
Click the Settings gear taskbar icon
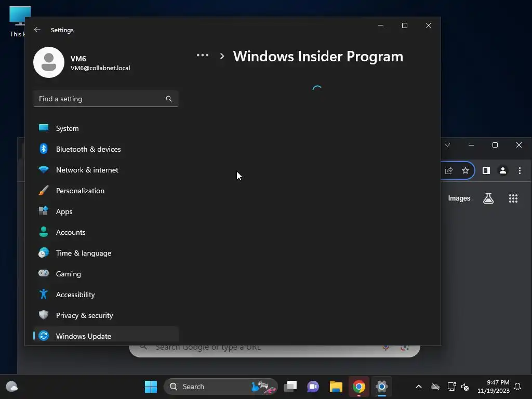382,387
